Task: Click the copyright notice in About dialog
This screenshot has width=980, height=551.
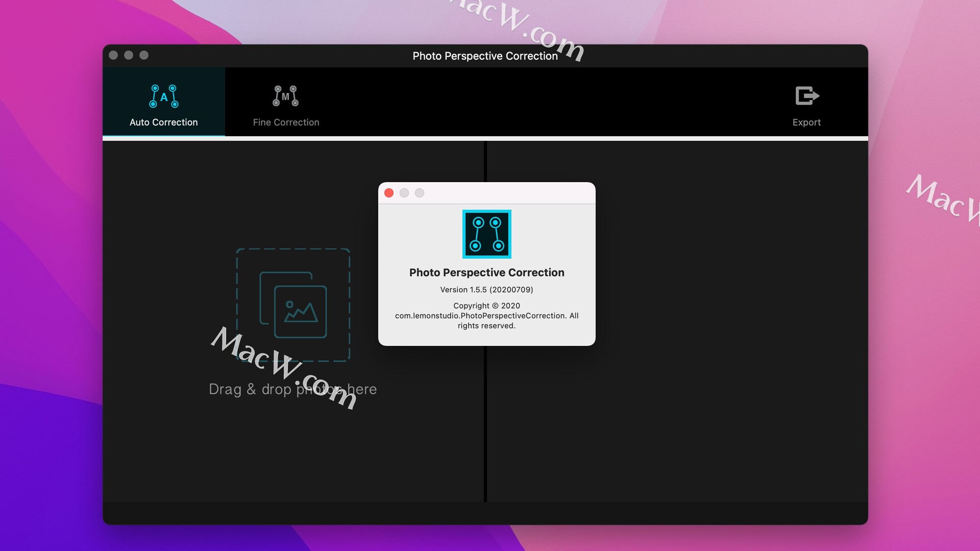Action: [486, 316]
